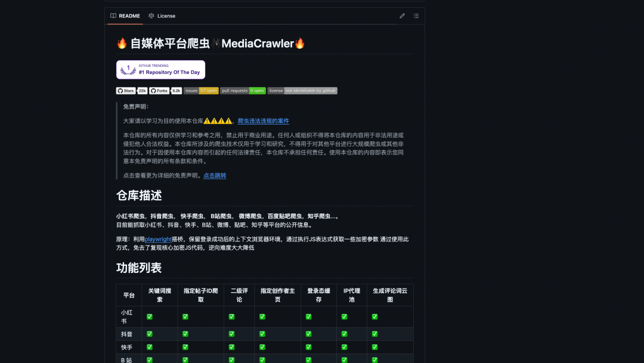Click 抖音 二级评论 check mark

pos(231,334)
